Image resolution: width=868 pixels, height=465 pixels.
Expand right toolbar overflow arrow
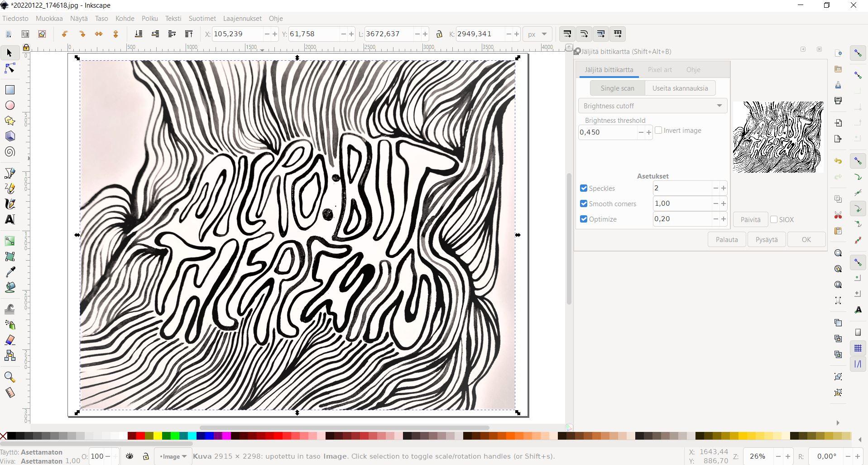(838, 423)
